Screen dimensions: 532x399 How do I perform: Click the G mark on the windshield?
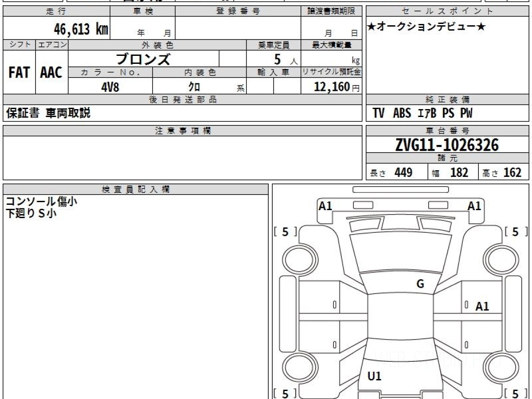[x=420, y=284]
